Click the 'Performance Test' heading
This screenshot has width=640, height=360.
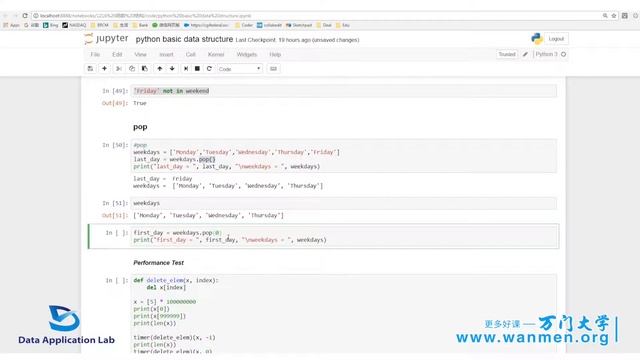coord(158,263)
